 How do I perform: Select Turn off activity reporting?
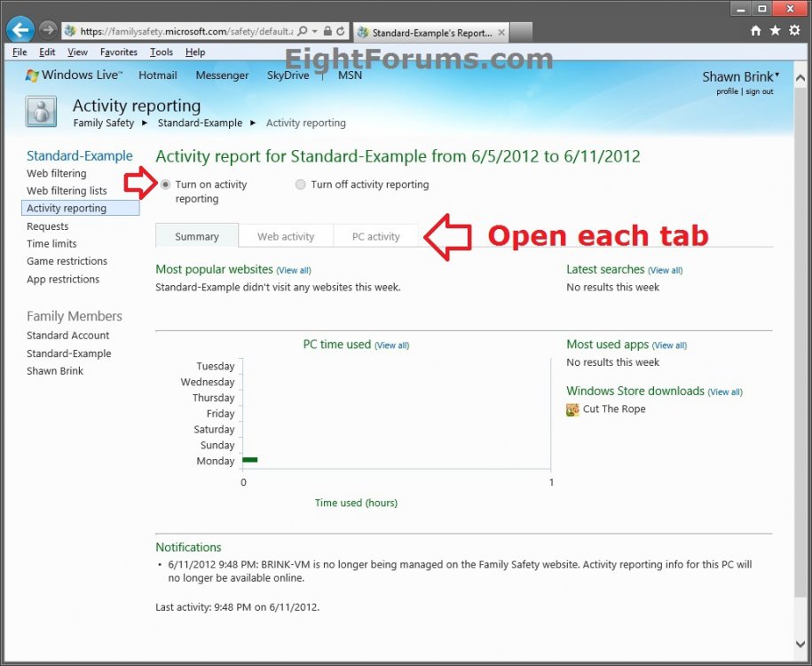(x=301, y=185)
